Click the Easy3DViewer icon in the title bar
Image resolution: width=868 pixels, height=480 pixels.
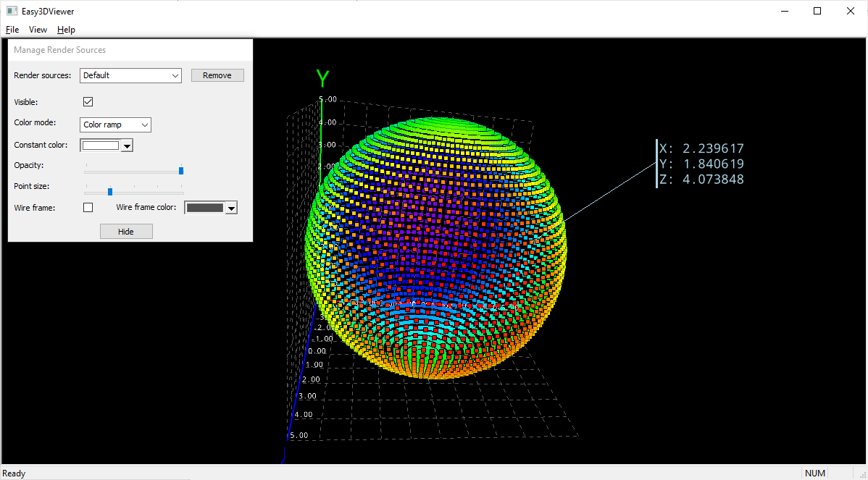tap(10, 11)
